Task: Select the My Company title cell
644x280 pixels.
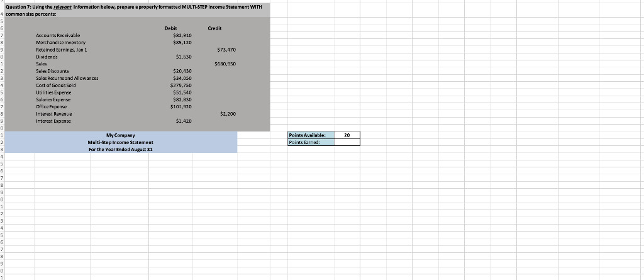Action: (x=120, y=135)
